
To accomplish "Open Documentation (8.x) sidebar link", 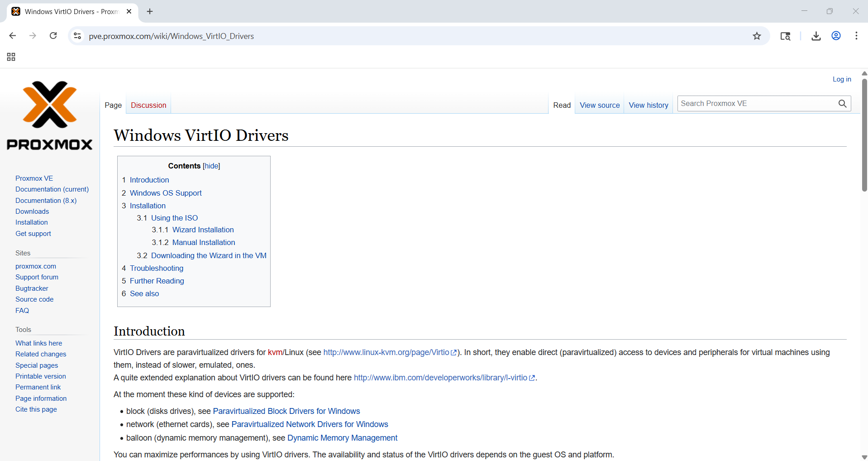I will (46, 201).
